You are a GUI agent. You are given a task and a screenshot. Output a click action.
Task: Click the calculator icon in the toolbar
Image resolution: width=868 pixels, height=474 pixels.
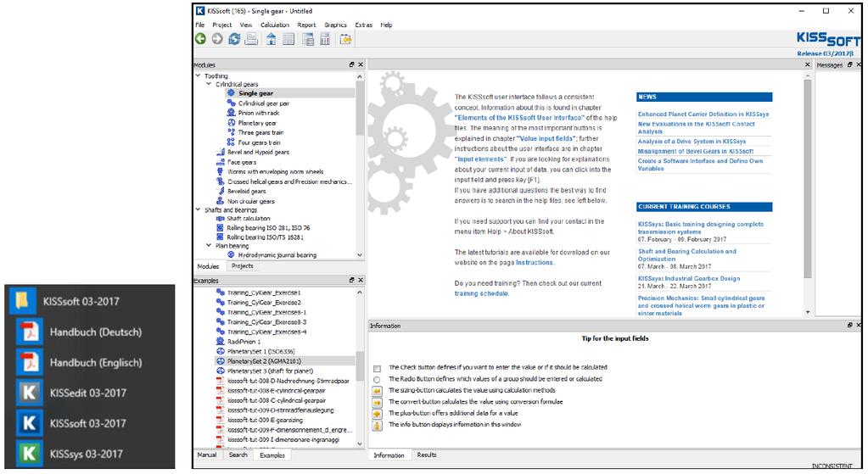pos(325,39)
